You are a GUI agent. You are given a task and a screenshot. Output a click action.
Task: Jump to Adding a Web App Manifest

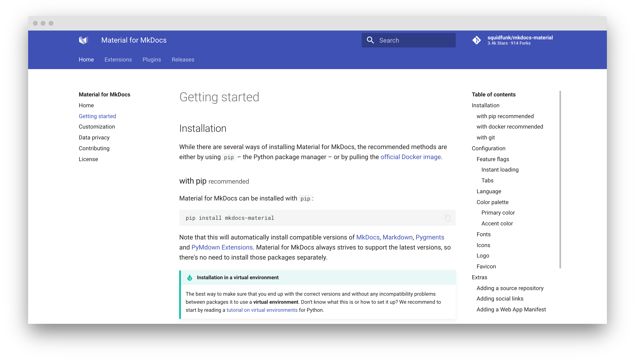pyautogui.click(x=511, y=310)
